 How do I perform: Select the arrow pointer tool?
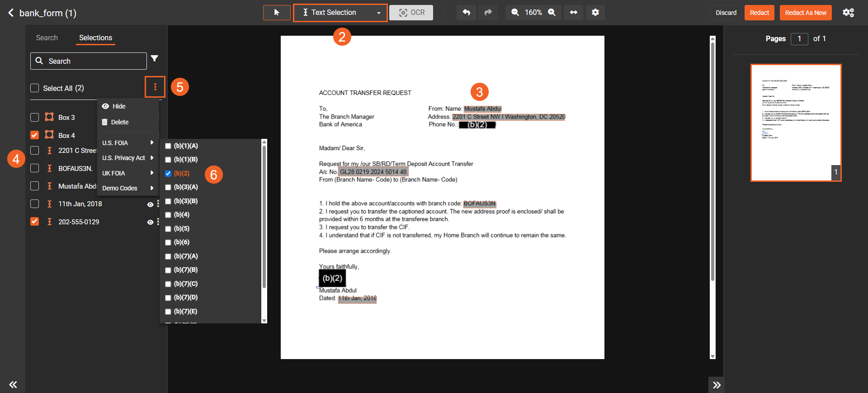click(x=277, y=13)
